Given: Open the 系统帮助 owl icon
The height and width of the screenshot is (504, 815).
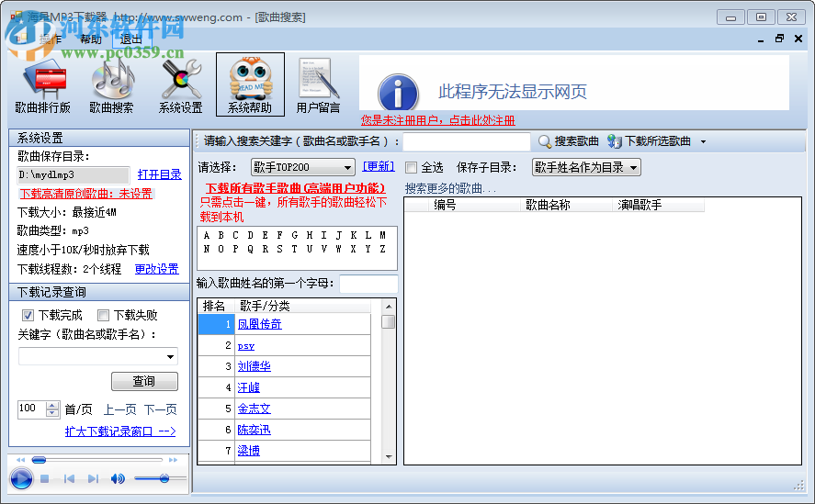Looking at the screenshot, I should point(250,84).
